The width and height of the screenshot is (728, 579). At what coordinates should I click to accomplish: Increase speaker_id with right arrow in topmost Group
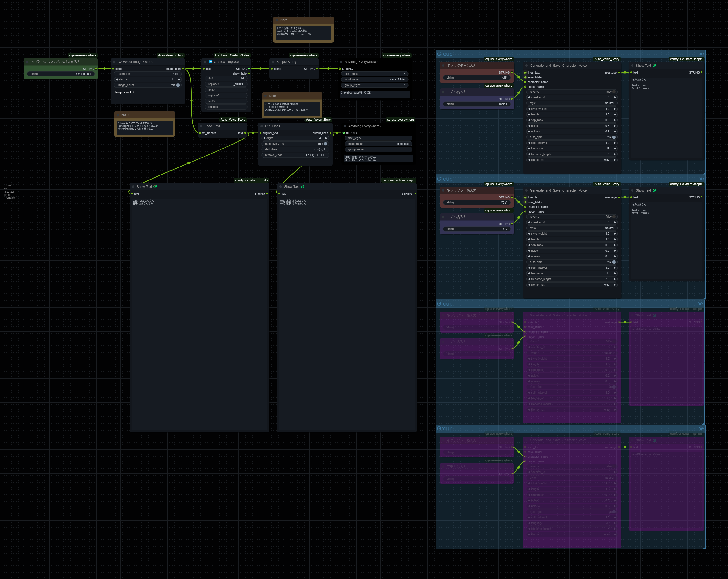(x=615, y=97)
